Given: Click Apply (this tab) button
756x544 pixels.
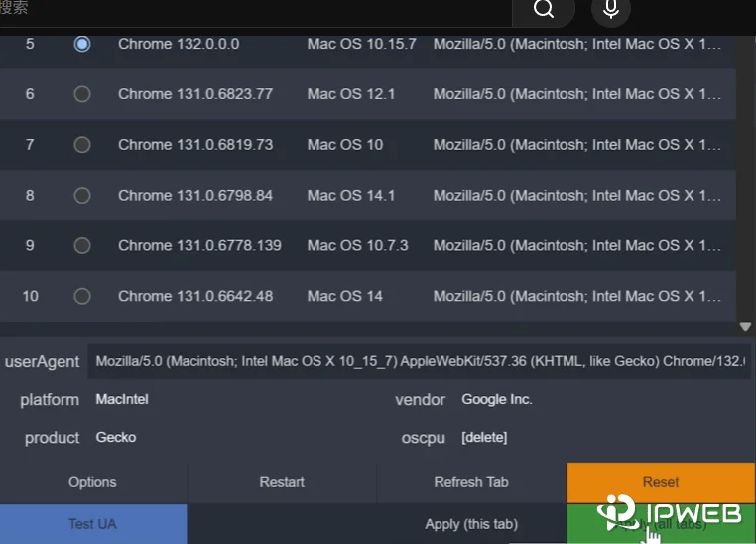Looking at the screenshot, I should (471, 524).
